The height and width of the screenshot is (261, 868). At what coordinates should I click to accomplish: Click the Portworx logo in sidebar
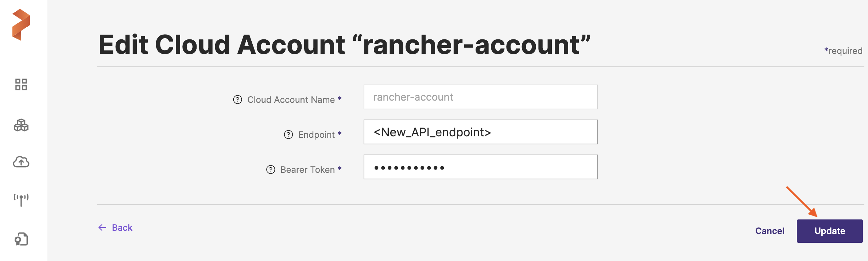(21, 25)
